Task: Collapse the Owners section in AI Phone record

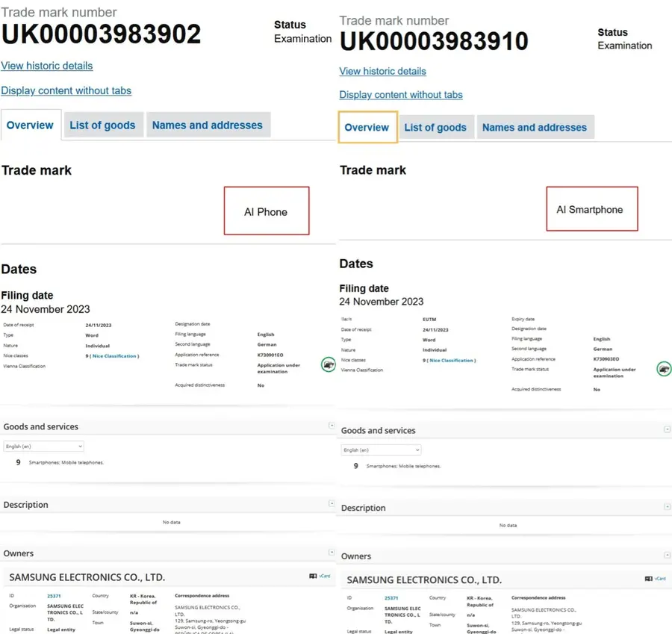Action: click(332, 553)
